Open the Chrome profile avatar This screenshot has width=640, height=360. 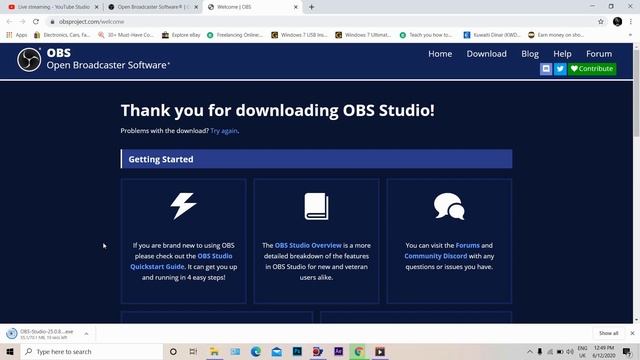pyautogui.click(x=617, y=22)
